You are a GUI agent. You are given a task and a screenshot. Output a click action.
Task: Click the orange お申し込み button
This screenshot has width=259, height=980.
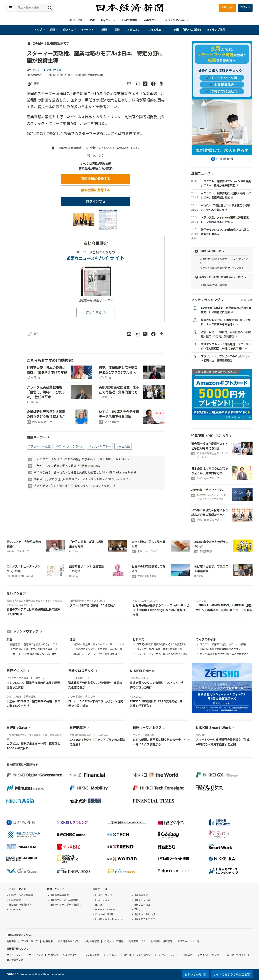(x=227, y=7)
